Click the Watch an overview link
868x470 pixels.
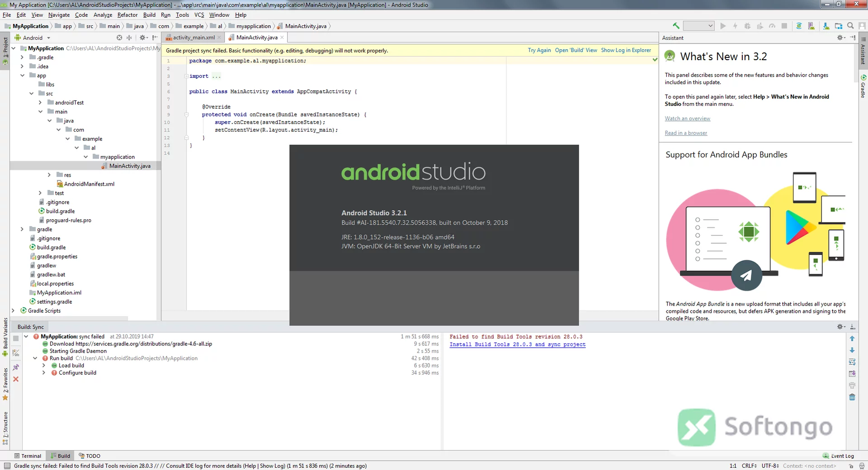(x=687, y=118)
